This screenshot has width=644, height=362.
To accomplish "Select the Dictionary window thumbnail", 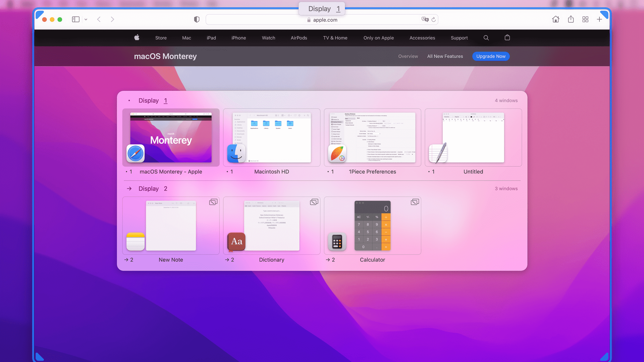I will click(271, 226).
